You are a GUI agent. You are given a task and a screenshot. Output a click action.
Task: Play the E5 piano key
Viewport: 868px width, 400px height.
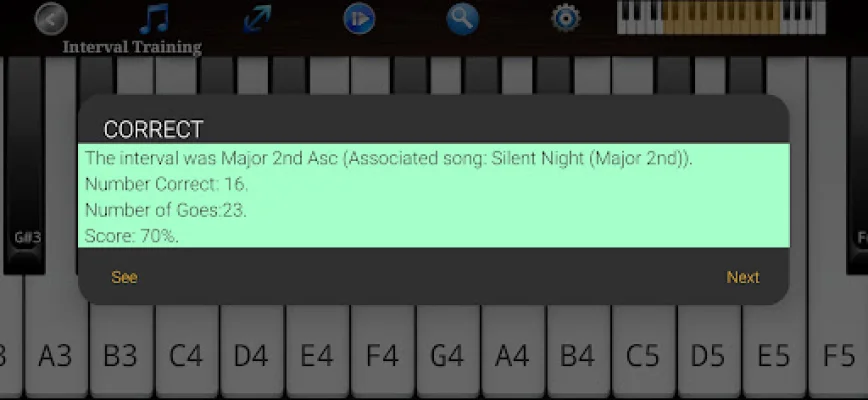click(774, 356)
